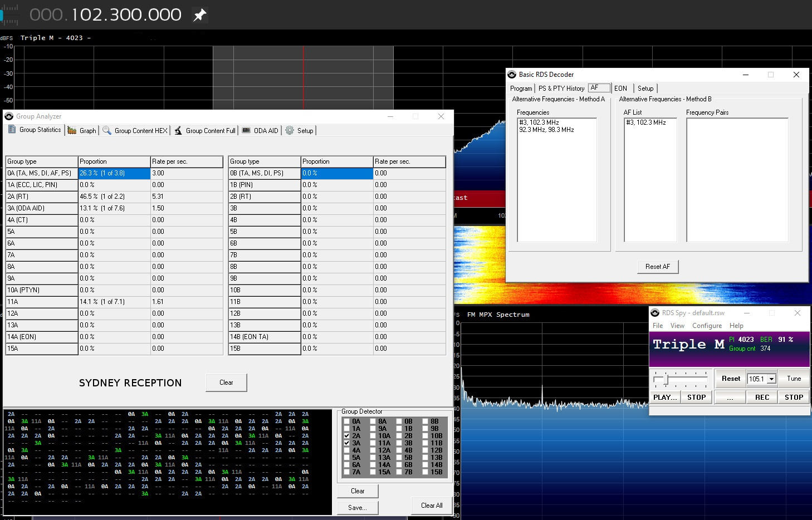Click the pin icon beside the frequency display
The width and height of the screenshot is (812, 520).
[x=199, y=15]
